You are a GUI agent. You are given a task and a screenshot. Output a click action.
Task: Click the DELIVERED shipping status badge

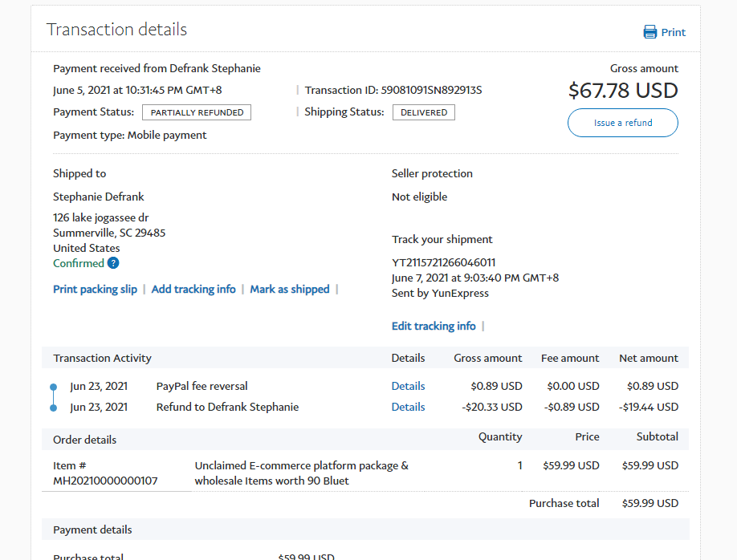point(423,112)
